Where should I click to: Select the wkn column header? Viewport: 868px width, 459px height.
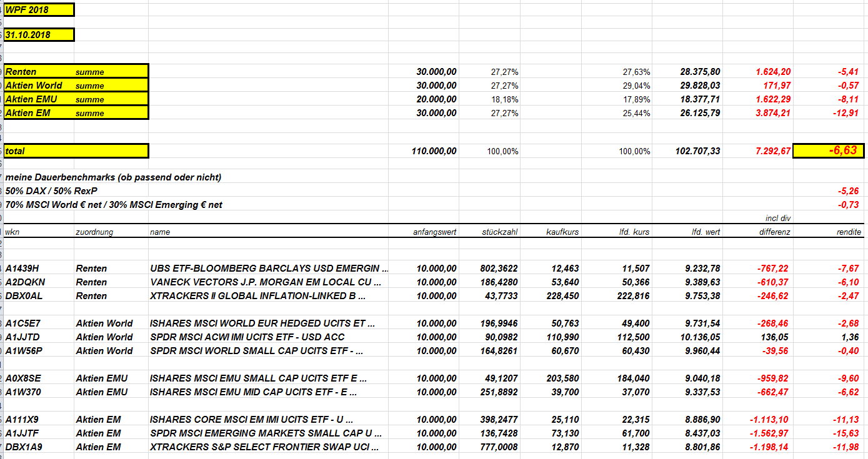(x=12, y=232)
